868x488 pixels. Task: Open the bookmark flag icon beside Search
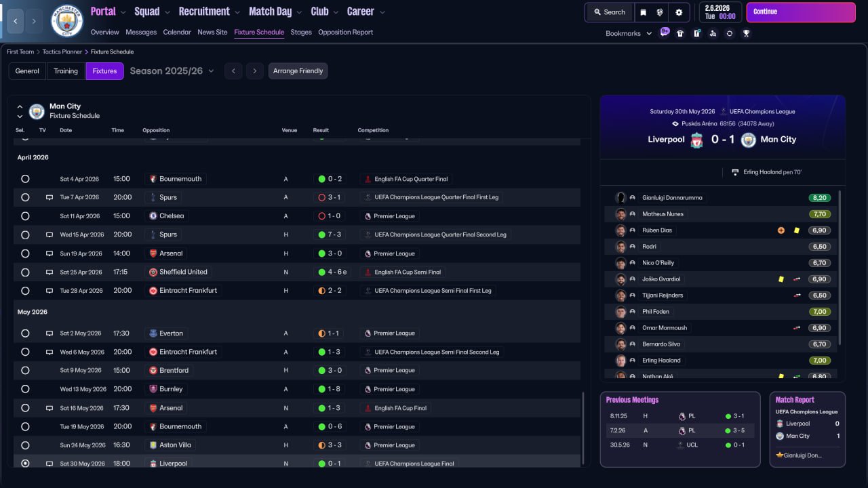[643, 12]
